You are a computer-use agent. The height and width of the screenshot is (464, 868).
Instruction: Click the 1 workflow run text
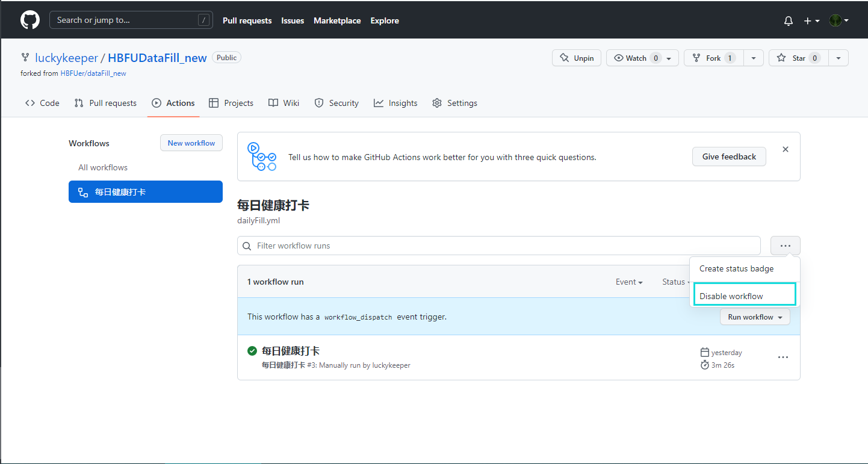[x=275, y=282]
